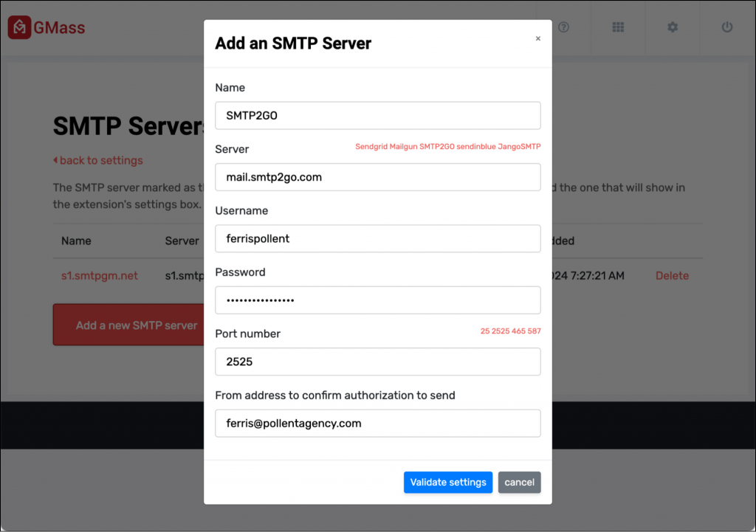756x532 pixels.
Task: Open the apps grid icon
Action: (618, 27)
